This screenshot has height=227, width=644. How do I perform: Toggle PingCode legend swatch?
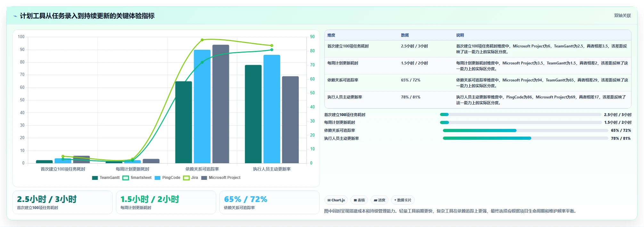click(157, 178)
